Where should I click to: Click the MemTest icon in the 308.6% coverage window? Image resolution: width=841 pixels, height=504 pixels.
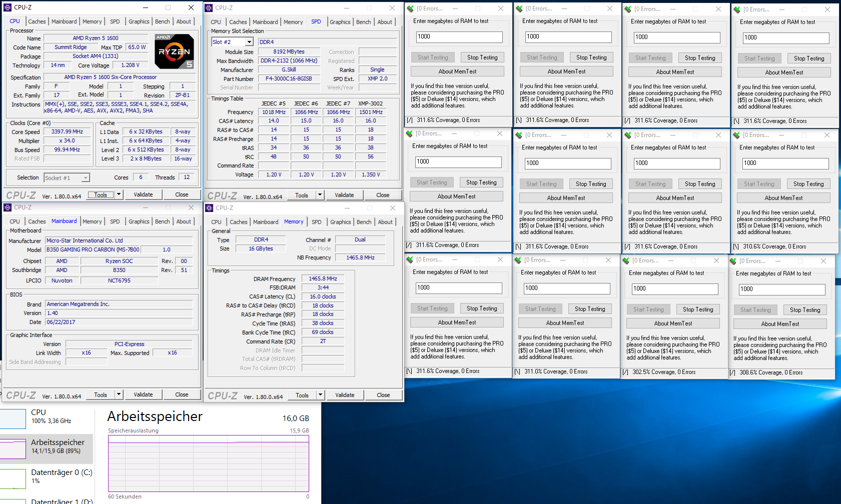pyautogui.click(x=733, y=261)
